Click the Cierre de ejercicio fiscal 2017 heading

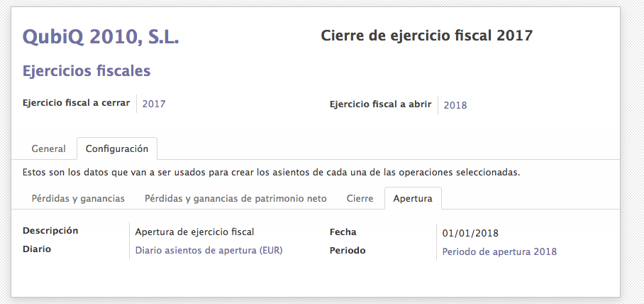[427, 36]
